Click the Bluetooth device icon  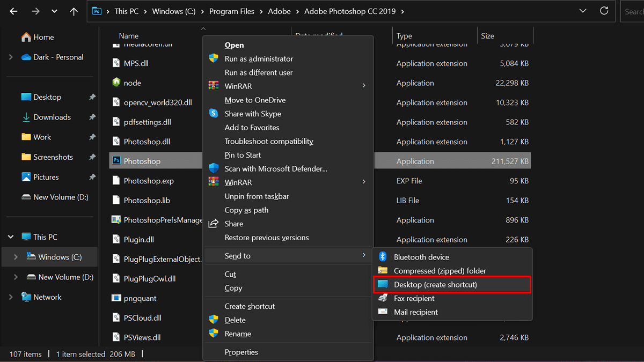click(x=383, y=257)
